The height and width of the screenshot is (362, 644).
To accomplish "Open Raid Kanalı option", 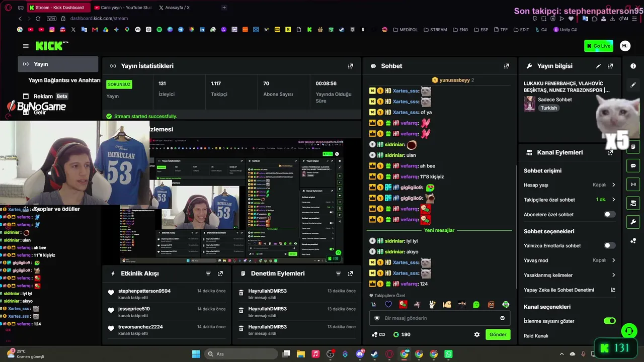I will [536, 336].
